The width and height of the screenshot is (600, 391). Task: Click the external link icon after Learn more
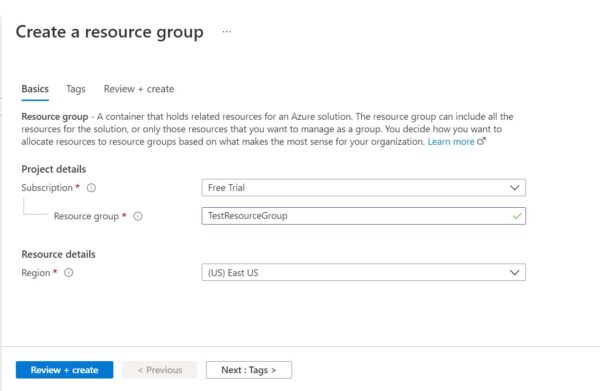point(481,141)
